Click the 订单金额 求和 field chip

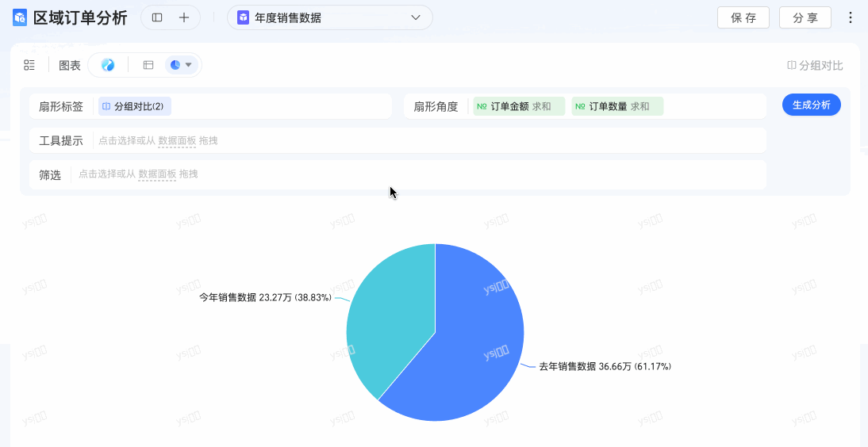519,106
